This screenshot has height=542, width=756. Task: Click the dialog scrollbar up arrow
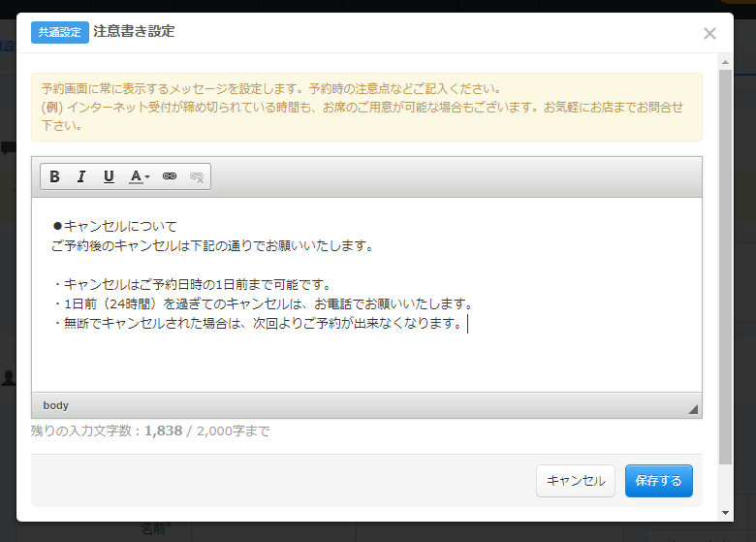(726, 61)
